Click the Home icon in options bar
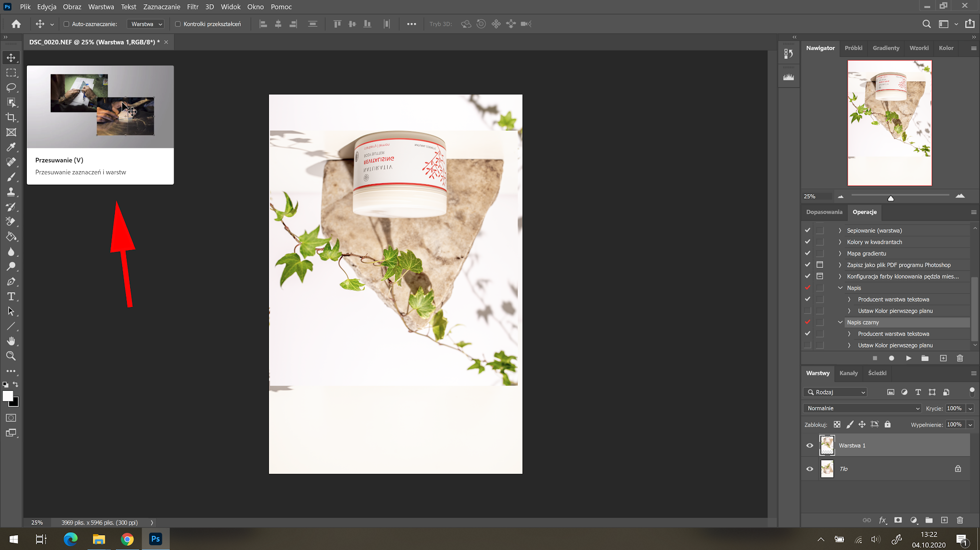This screenshot has height=550, width=980. click(16, 24)
